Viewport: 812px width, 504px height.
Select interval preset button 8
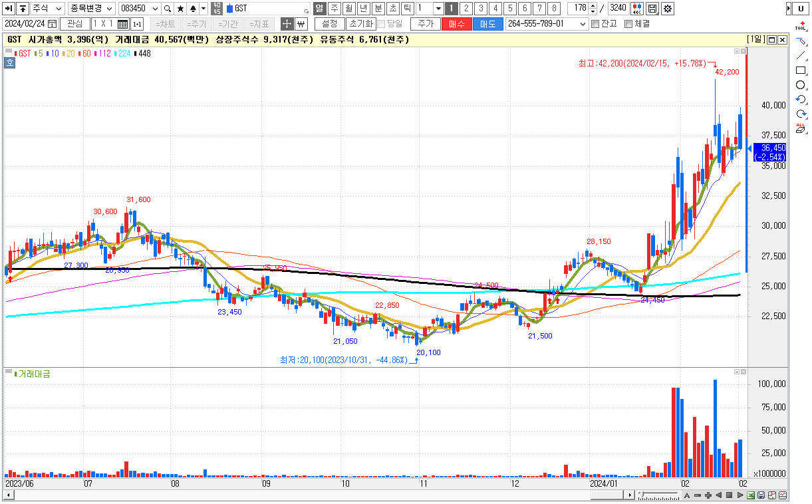(x=554, y=9)
